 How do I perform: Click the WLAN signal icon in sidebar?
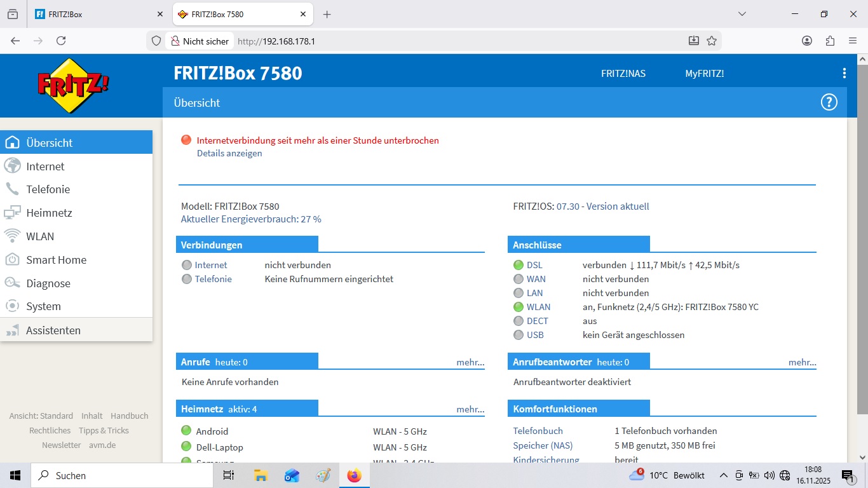click(12, 236)
